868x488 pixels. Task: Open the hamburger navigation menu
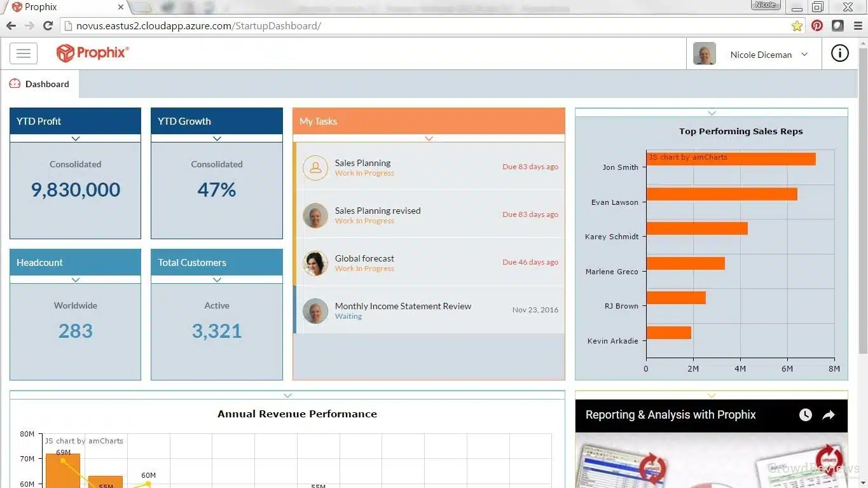(x=24, y=53)
